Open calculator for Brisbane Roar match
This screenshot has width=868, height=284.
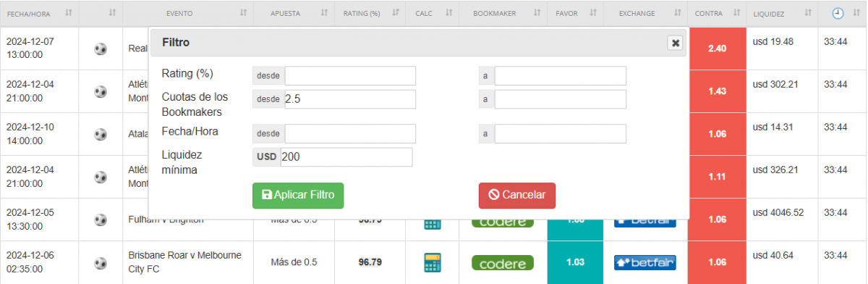click(433, 262)
